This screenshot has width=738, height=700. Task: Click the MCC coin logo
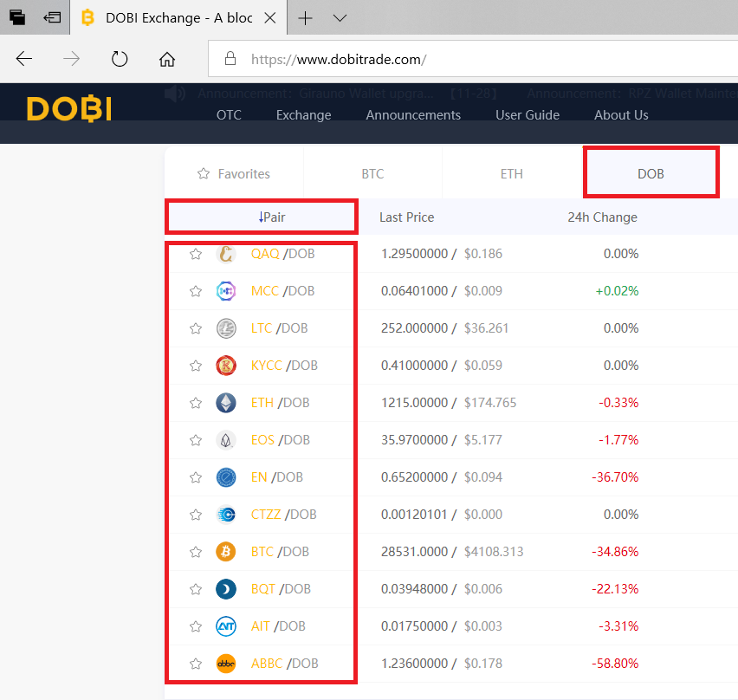(226, 291)
